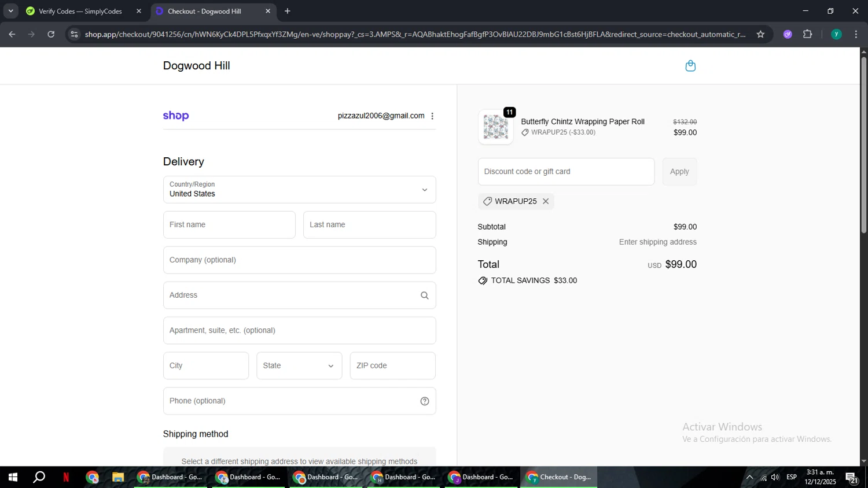The image size is (868, 488).
Task: Click the Apply discount button
Action: [679, 172]
